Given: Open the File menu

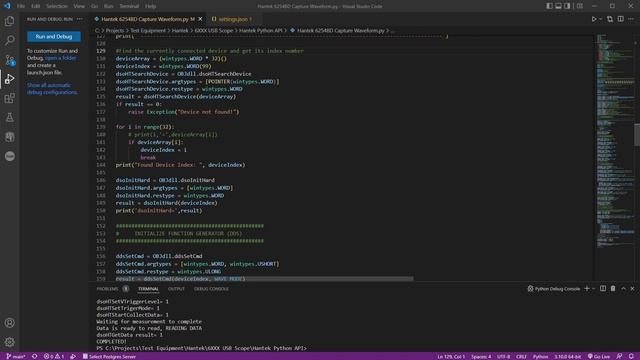Looking at the screenshot, I should 21,6.
